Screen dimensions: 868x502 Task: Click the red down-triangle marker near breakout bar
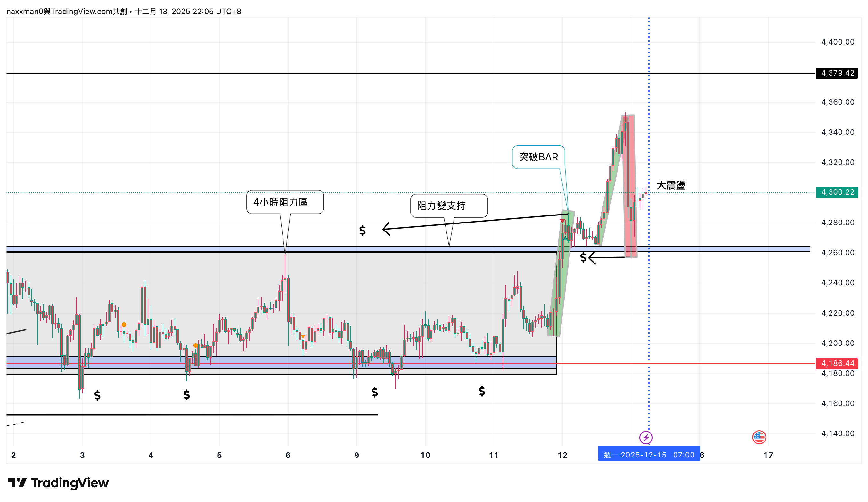tap(562, 221)
